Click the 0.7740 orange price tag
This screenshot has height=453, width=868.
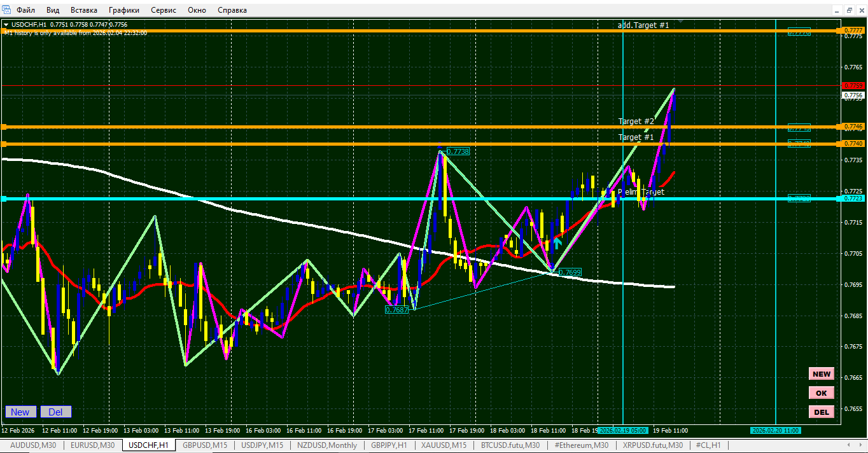[x=853, y=144]
